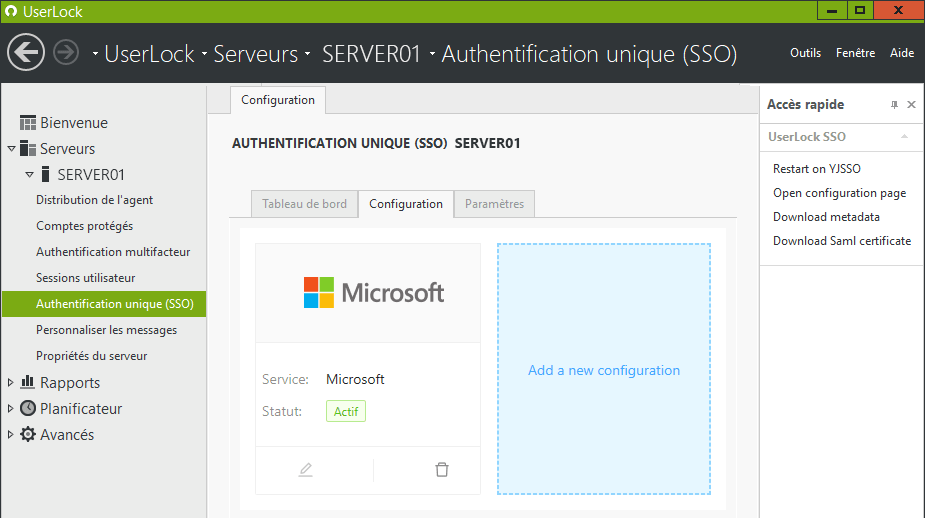
Task: Click the Bienvenue grid icon
Action: pos(28,123)
